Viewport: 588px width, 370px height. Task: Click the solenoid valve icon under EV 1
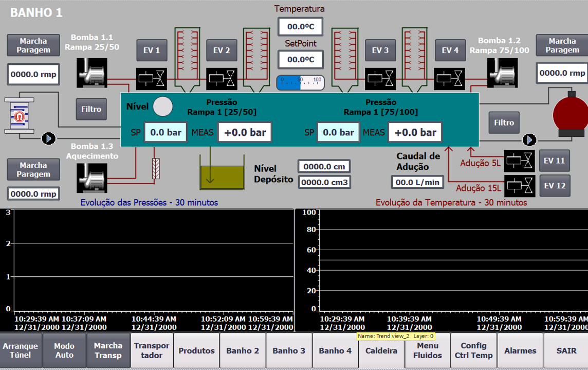click(x=152, y=79)
